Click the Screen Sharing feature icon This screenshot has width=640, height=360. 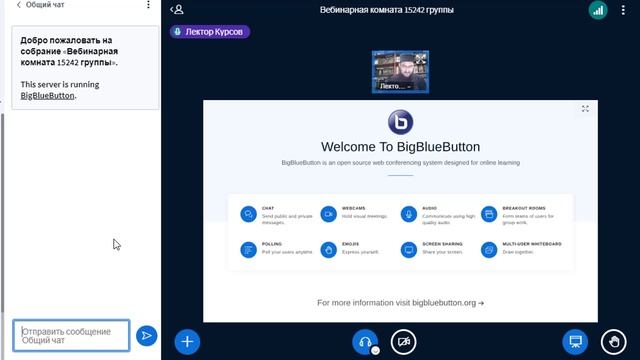coord(409,250)
